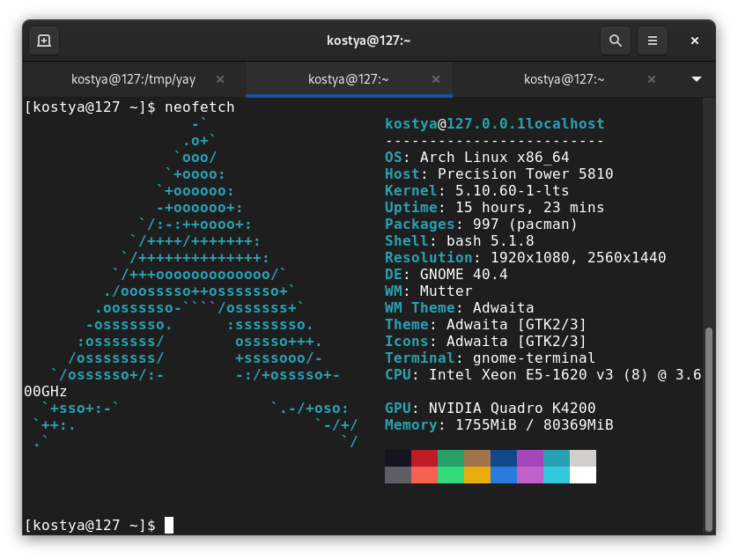Close the terminal window
738x560 pixels.
click(694, 41)
